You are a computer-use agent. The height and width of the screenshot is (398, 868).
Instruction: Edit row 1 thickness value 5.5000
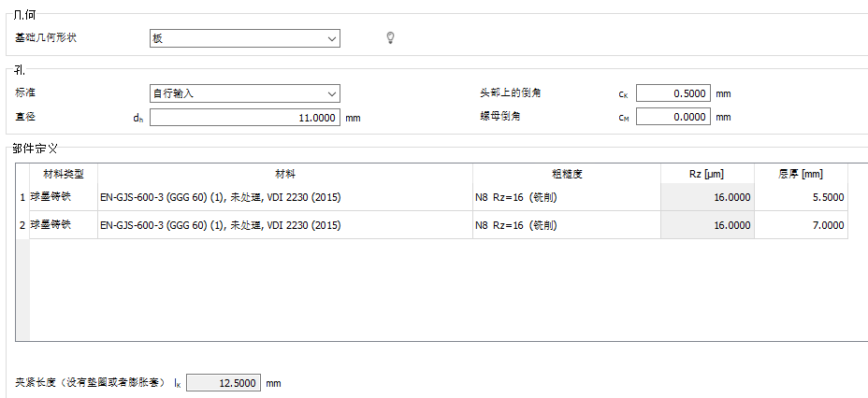point(801,197)
